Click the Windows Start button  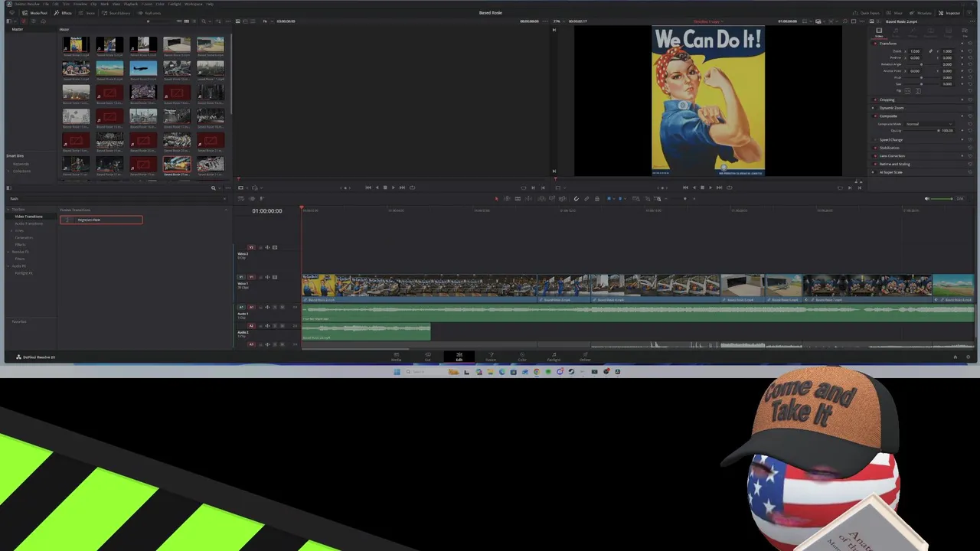(x=397, y=372)
